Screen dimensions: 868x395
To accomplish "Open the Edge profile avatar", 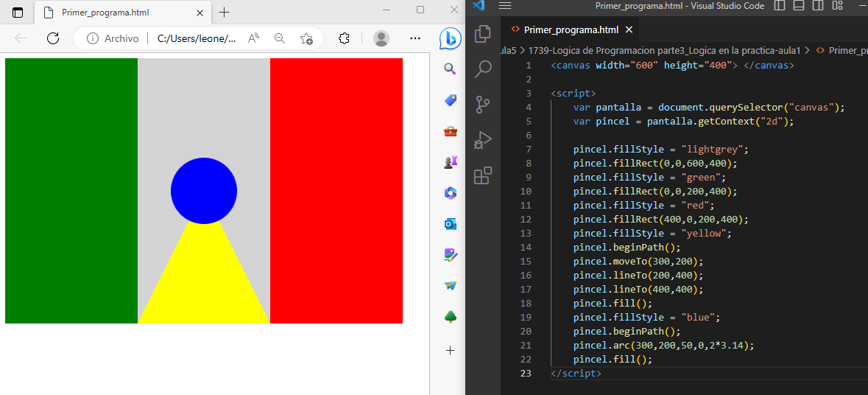I will pyautogui.click(x=381, y=38).
